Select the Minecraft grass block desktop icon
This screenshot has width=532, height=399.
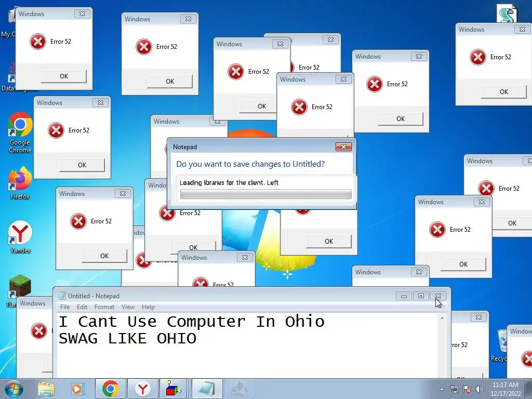point(20,287)
